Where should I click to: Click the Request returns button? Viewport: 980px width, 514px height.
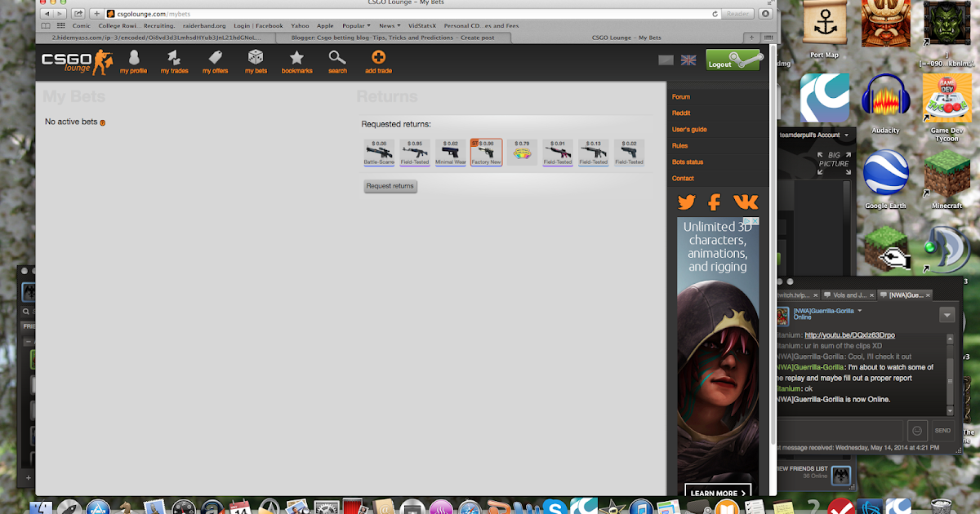(x=390, y=186)
